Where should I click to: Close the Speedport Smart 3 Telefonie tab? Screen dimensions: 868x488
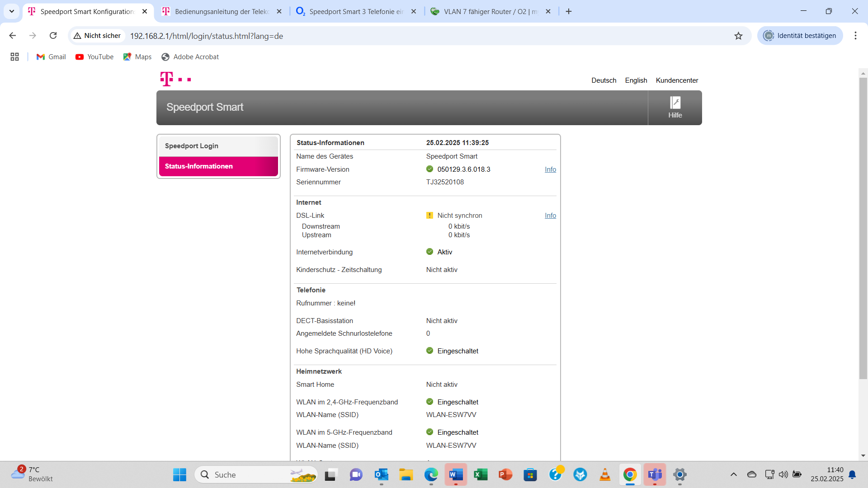(414, 12)
